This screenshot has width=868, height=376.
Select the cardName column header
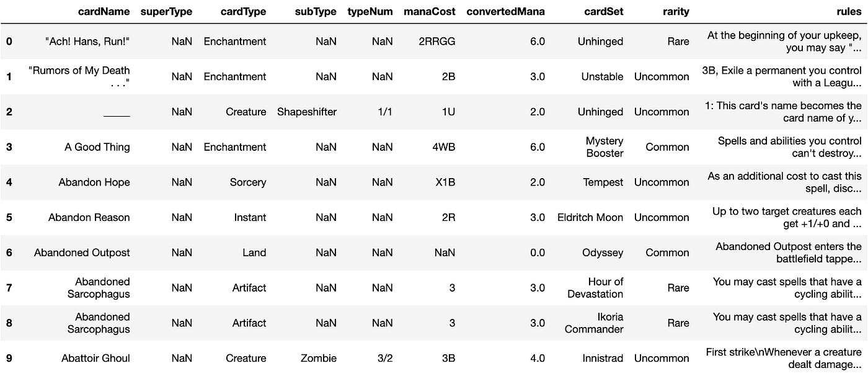104,11
